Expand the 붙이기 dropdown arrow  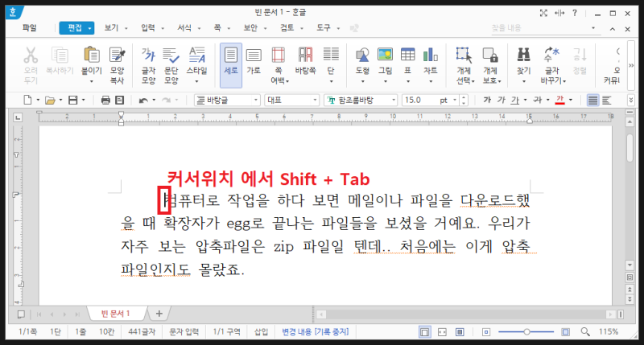pyautogui.click(x=91, y=81)
